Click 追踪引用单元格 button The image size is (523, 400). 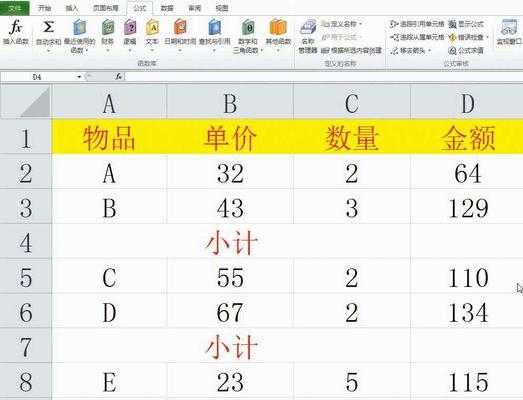(417, 24)
